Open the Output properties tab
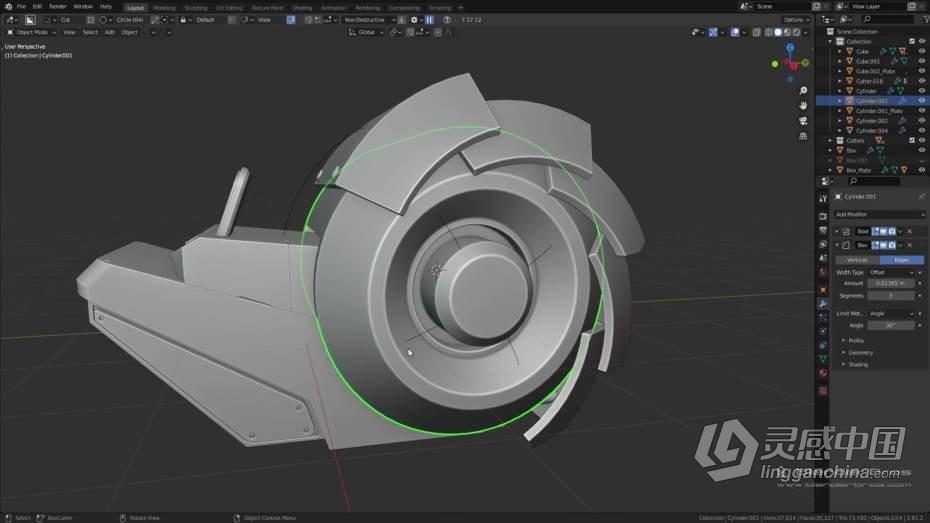Screen dimensions: 930x523 pos(823,230)
